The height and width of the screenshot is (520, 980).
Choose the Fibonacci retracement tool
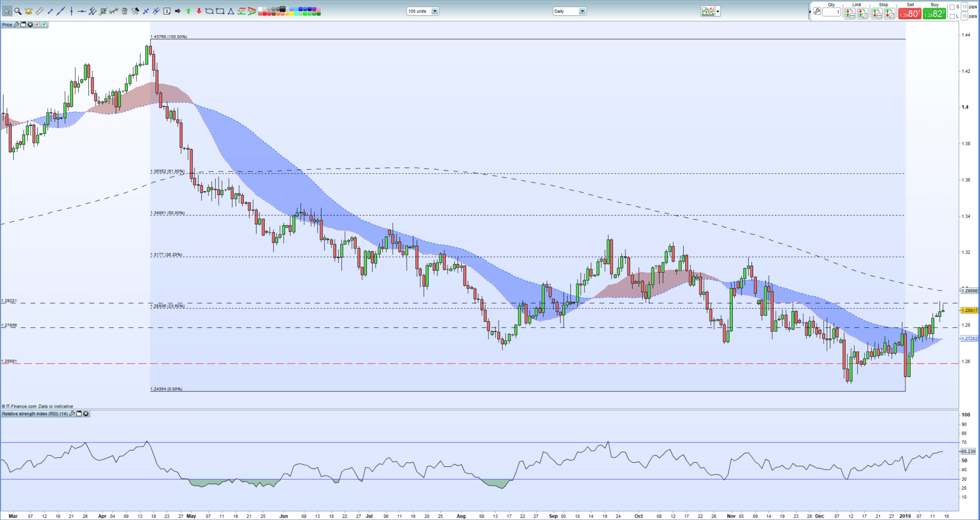click(103, 11)
